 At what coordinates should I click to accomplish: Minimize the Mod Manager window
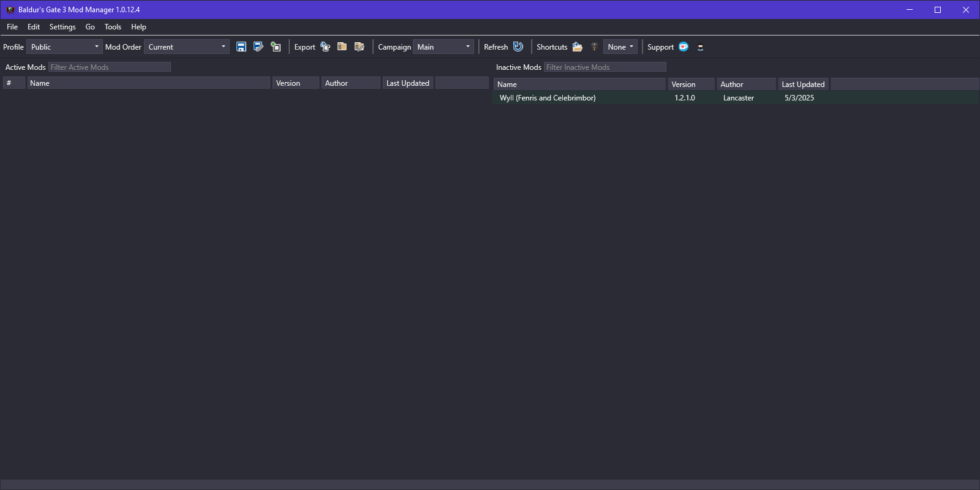pyautogui.click(x=910, y=10)
